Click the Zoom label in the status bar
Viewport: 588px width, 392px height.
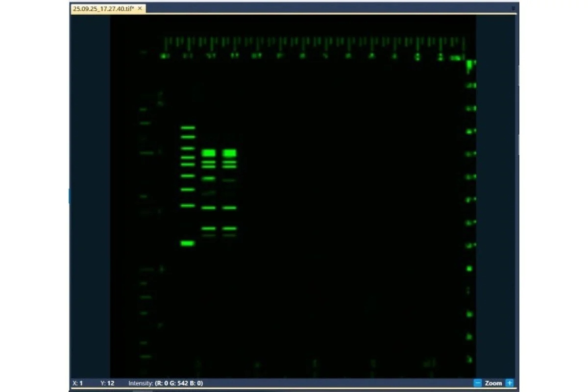click(493, 383)
